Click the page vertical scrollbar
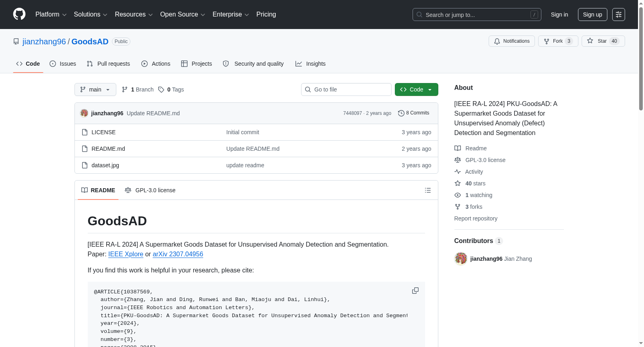 (641, 58)
